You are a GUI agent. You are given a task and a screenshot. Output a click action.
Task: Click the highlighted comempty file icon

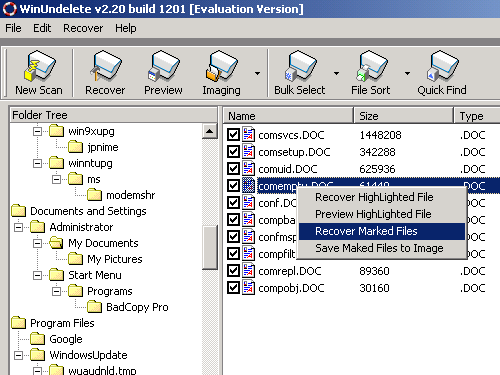click(248, 186)
